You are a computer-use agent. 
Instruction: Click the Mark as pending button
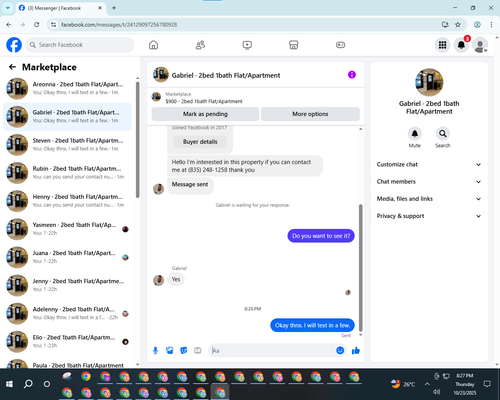tap(205, 114)
